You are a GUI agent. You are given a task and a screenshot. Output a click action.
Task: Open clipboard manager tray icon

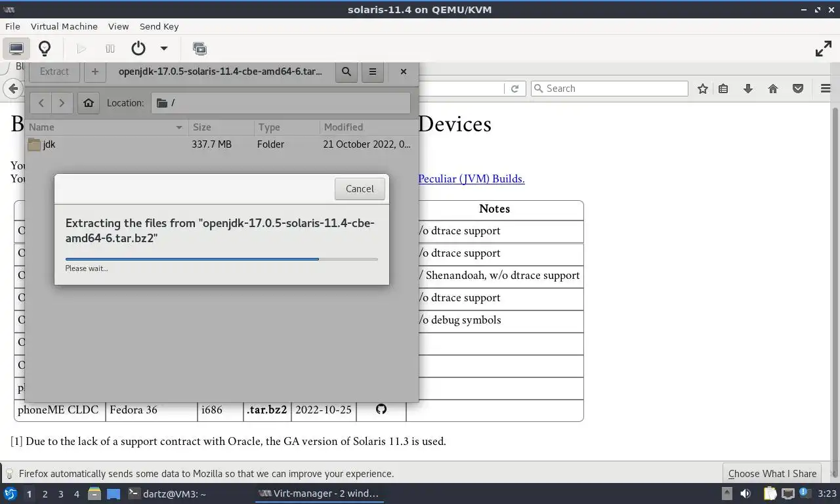coord(770,493)
